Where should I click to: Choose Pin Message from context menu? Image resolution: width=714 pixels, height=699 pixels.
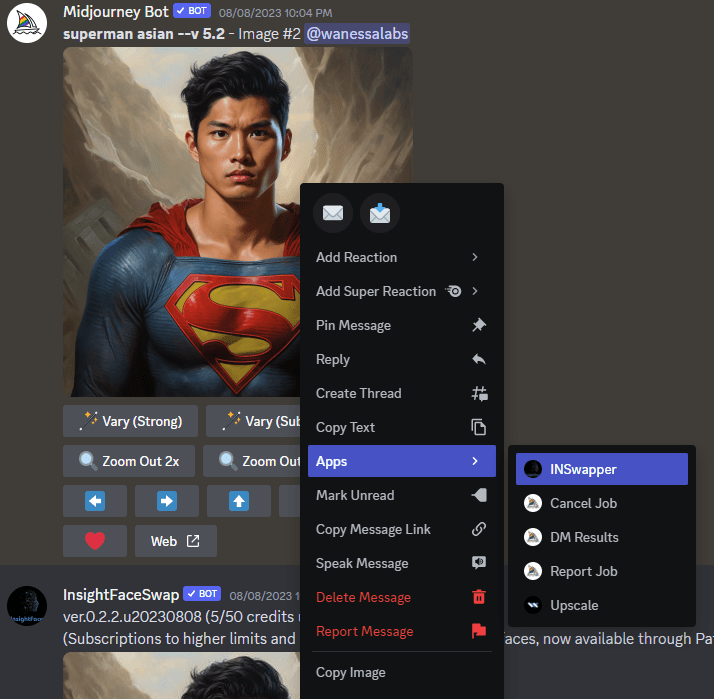coord(402,325)
